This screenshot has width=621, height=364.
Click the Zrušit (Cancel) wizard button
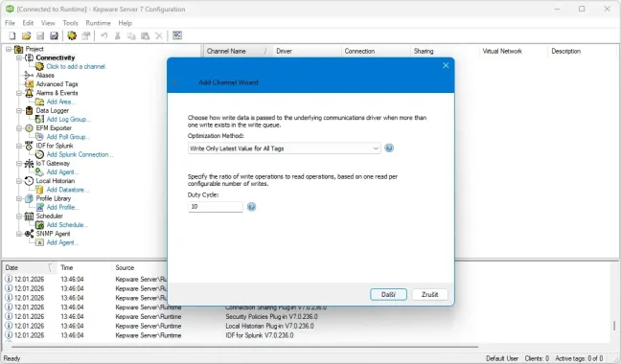point(429,294)
